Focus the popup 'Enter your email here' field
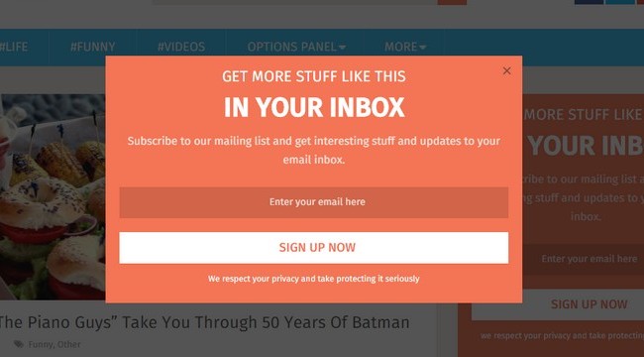Viewport: 644px width, 357px height. [x=314, y=202]
